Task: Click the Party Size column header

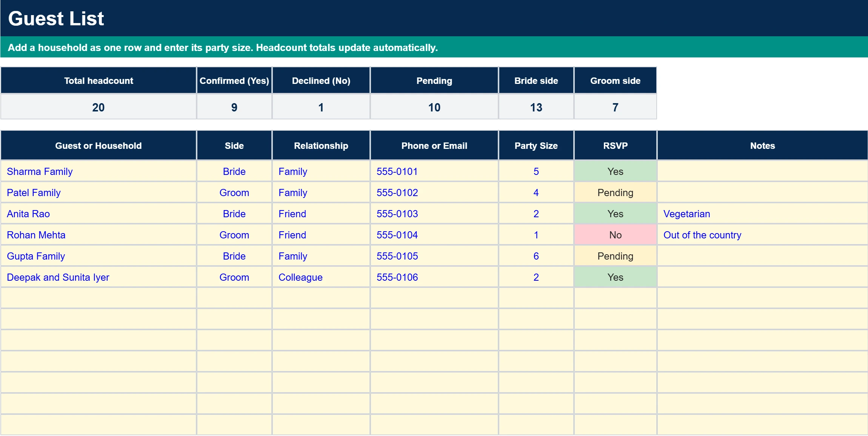Action: [x=536, y=145]
